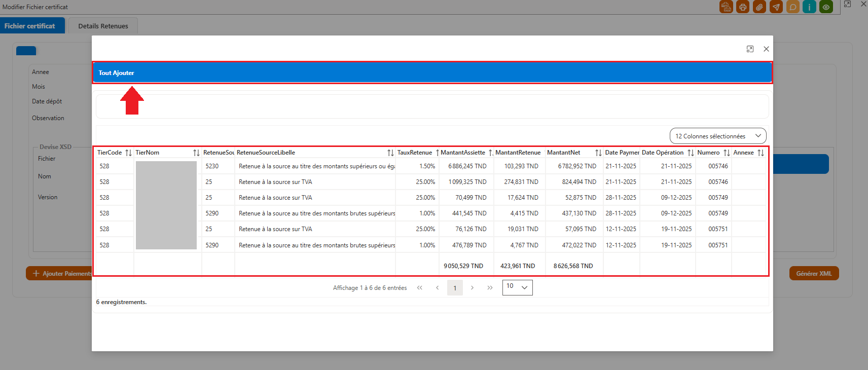Click the send paper-plane icon
The width and height of the screenshot is (868, 370).
click(776, 7)
